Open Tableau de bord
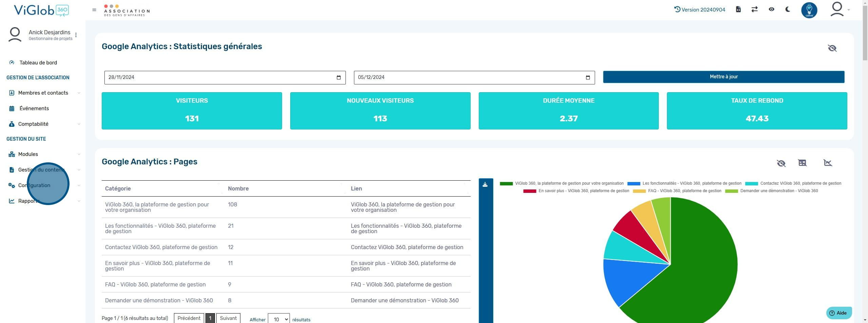The height and width of the screenshot is (323, 868). pyautogui.click(x=38, y=62)
